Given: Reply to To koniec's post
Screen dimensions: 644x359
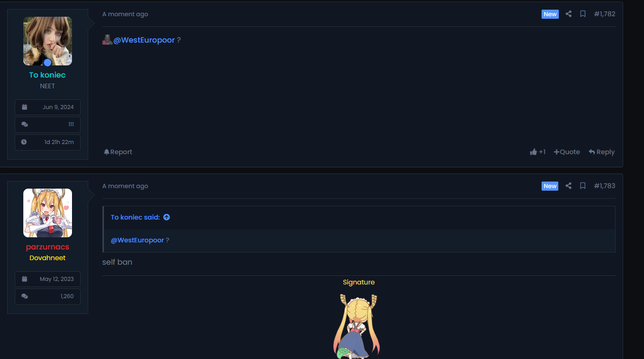Looking at the screenshot, I should [601, 152].
